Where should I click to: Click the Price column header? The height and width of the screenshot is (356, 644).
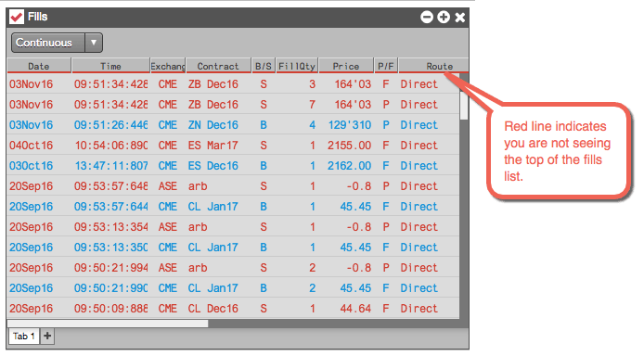click(x=346, y=66)
